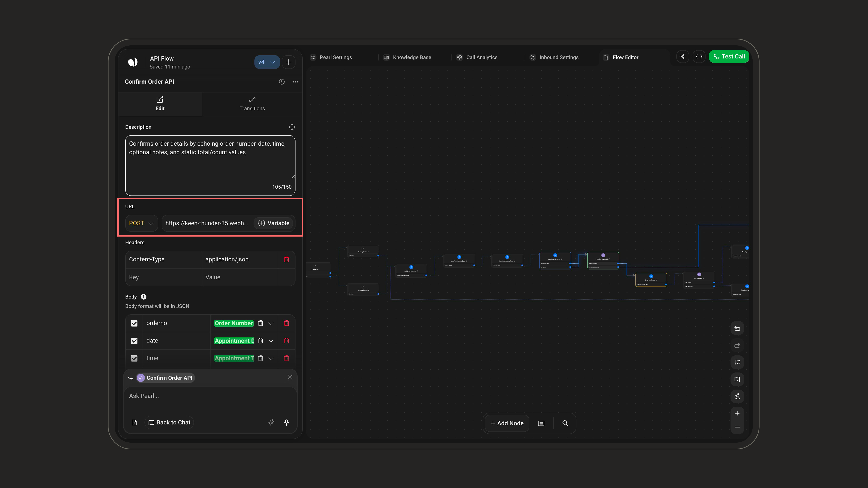Click the Saved 11 min ago text

pos(170,67)
